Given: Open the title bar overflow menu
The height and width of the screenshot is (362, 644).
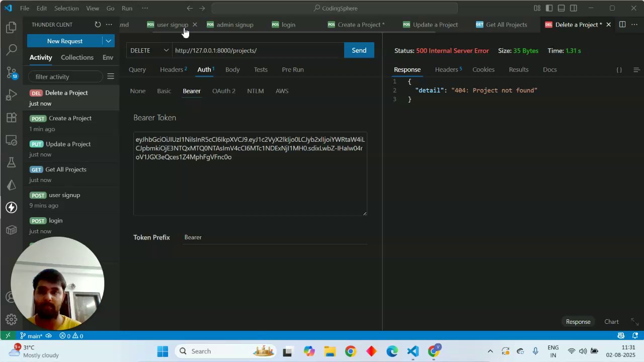Looking at the screenshot, I should (145, 8).
